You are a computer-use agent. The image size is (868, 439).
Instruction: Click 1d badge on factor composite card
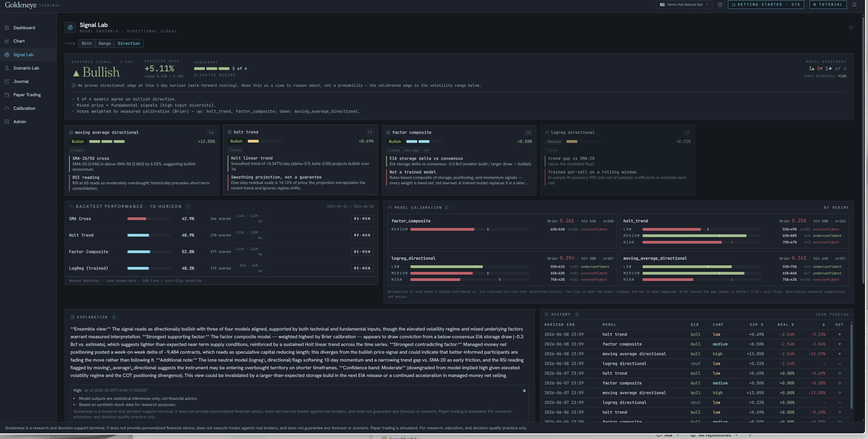[x=528, y=132]
